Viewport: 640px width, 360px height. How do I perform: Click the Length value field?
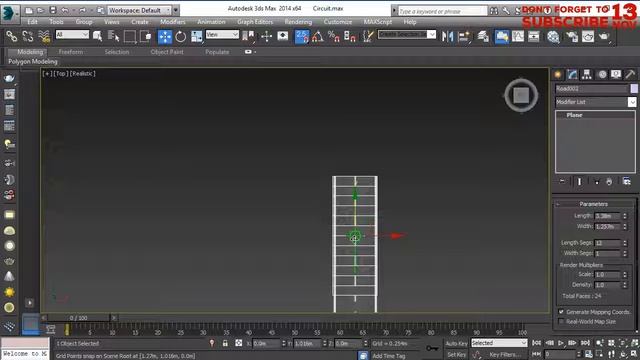click(x=608, y=216)
